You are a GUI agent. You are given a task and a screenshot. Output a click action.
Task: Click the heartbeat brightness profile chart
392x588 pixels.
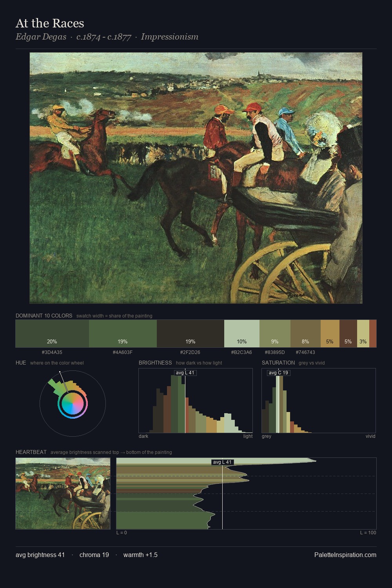[x=246, y=494]
